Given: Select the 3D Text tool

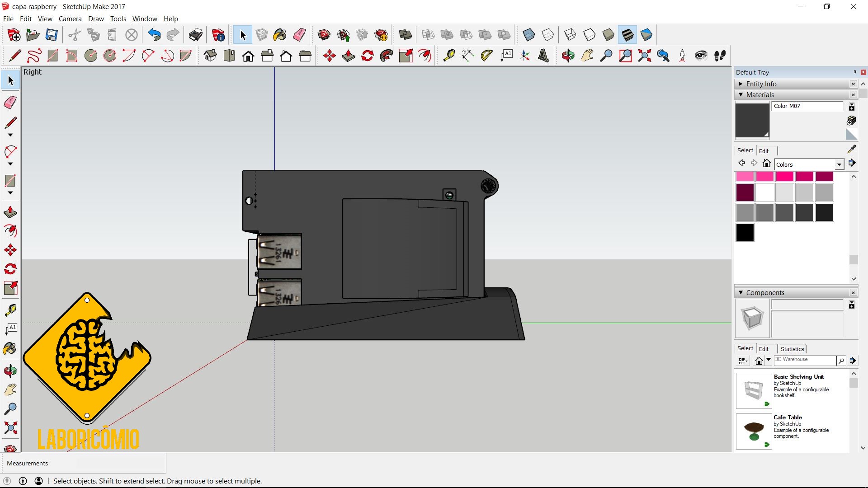Looking at the screenshot, I should pyautogui.click(x=543, y=56).
